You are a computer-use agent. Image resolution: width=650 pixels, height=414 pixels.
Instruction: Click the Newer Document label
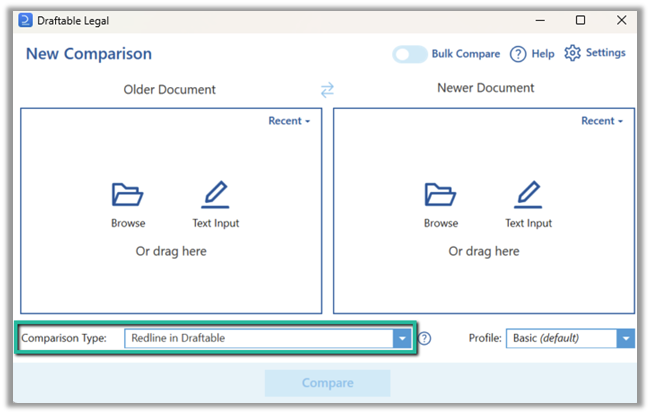485,88
